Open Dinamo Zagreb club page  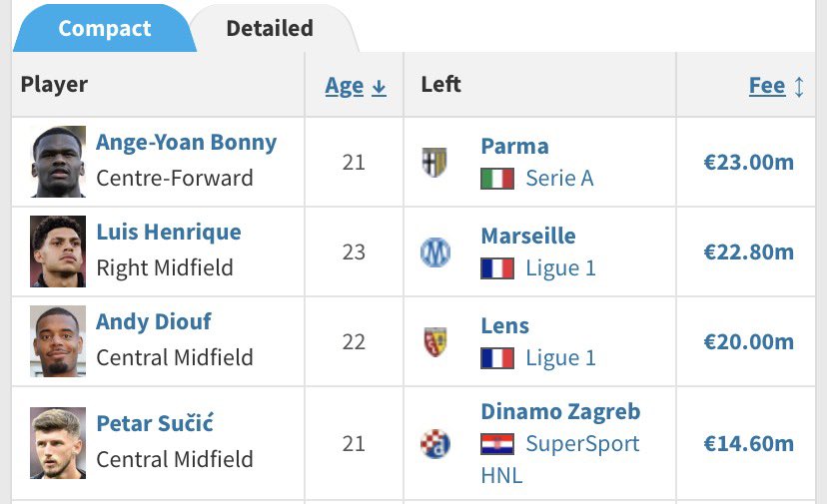tap(560, 411)
